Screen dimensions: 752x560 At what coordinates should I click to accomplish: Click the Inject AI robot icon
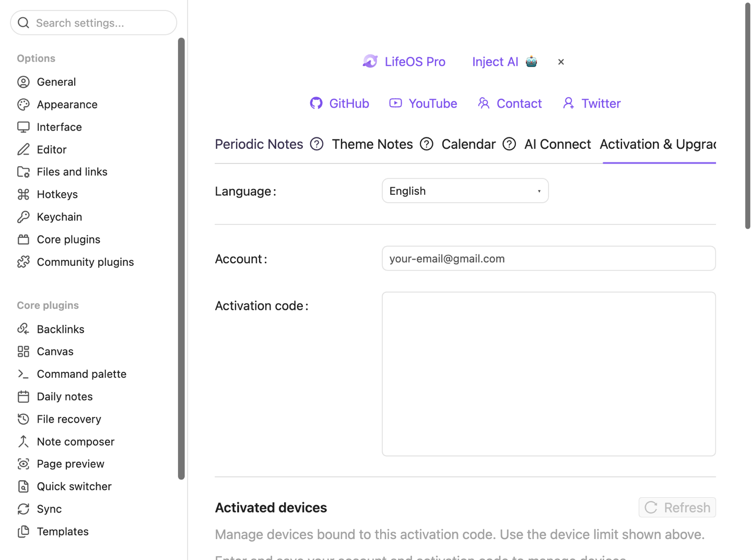pyautogui.click(x=531, y=61)
